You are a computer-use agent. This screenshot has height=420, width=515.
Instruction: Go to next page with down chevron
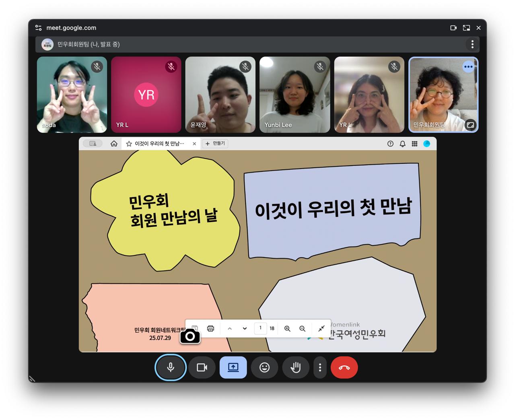tap(245, 328)
